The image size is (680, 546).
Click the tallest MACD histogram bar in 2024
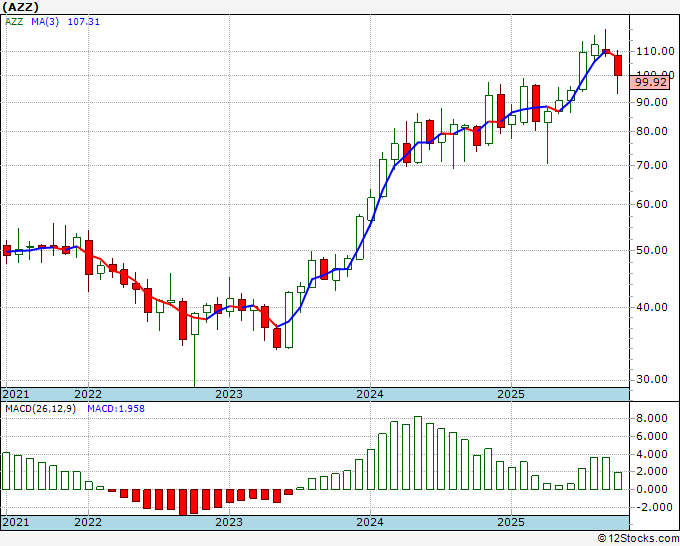coord(418,453)
